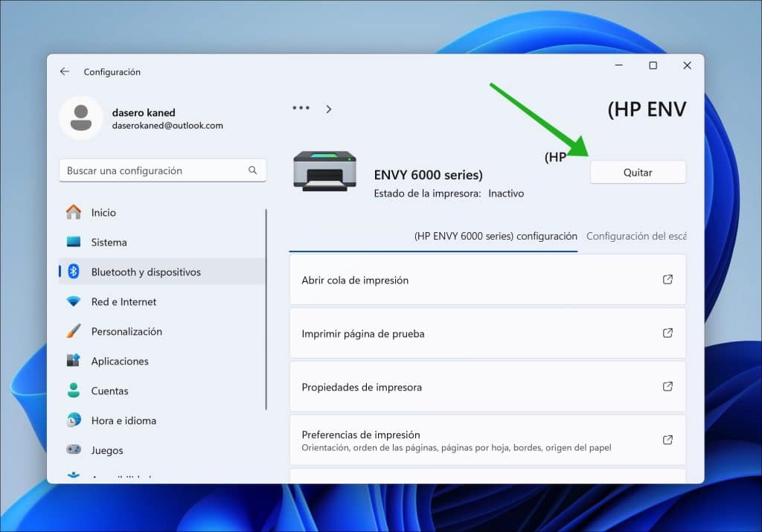
Task: Switch to Configuración del escáner tab
Action: (x=636, y=237)
